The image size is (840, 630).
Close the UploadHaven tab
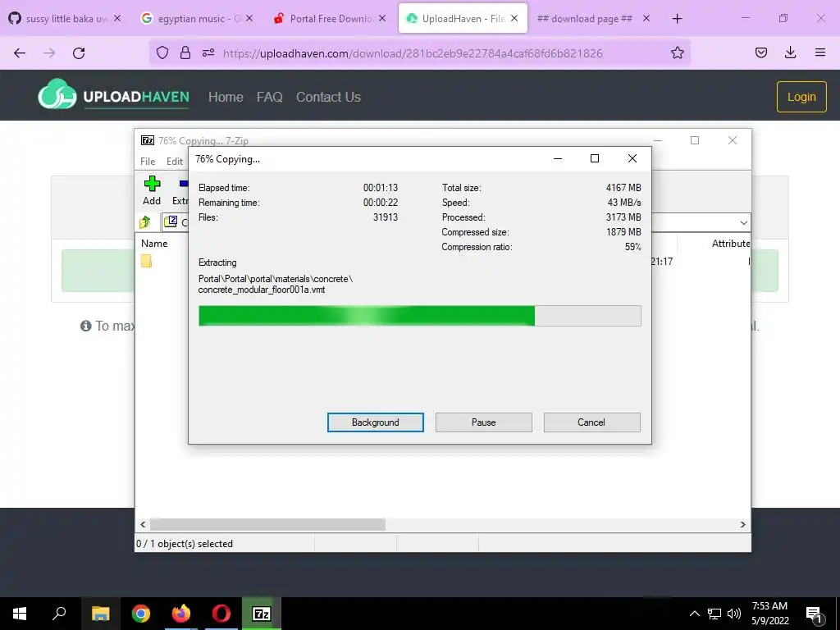514,19
